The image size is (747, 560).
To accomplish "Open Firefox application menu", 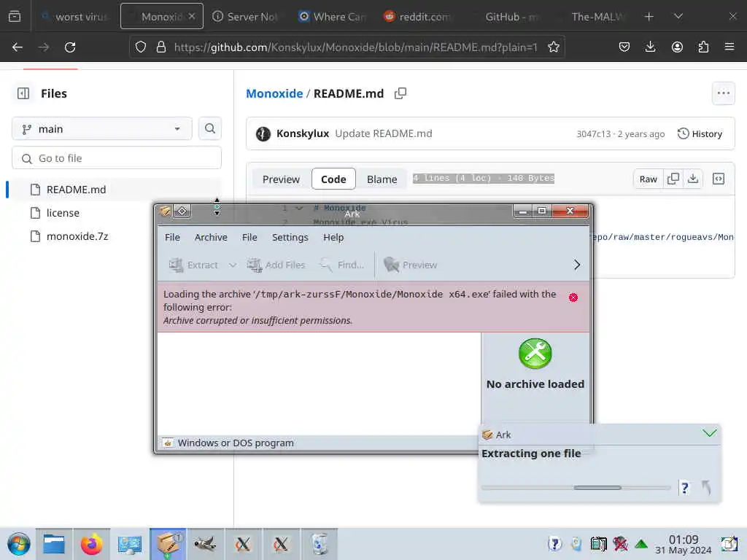I will pyautogui.click(x=729, y=47).
